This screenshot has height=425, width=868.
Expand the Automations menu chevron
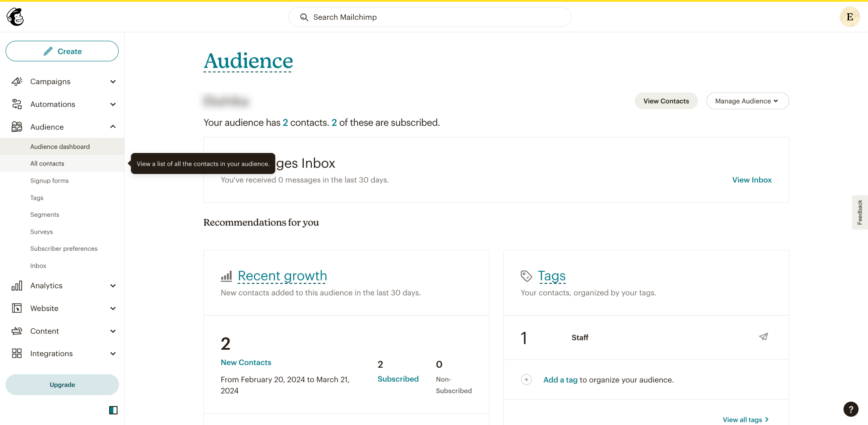click(x=113, y=104)
